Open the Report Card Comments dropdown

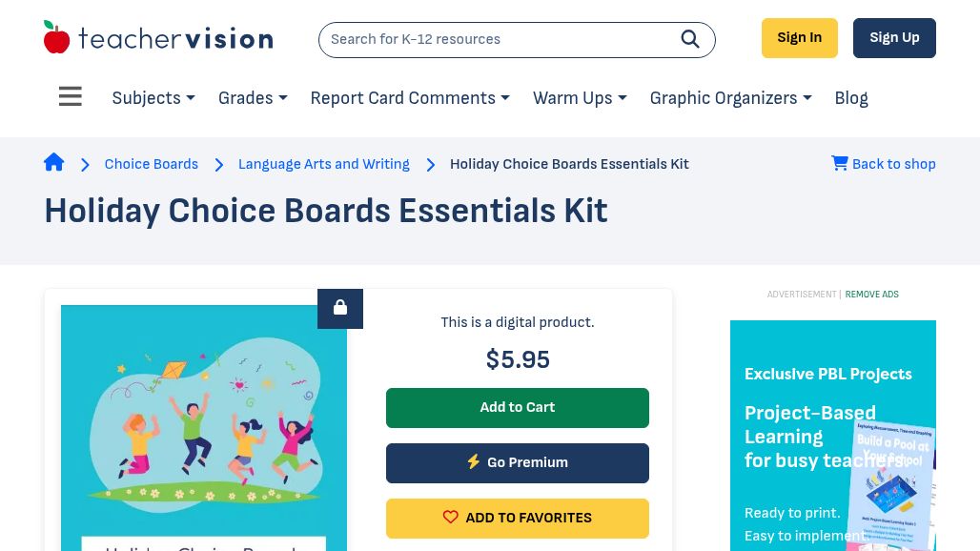pos(410,98)
